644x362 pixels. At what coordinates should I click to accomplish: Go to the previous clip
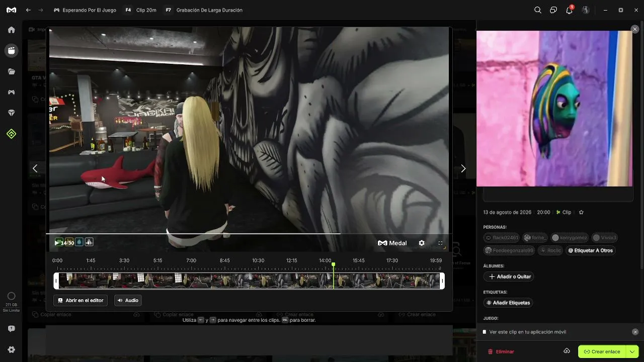click(x=35, y=168)
